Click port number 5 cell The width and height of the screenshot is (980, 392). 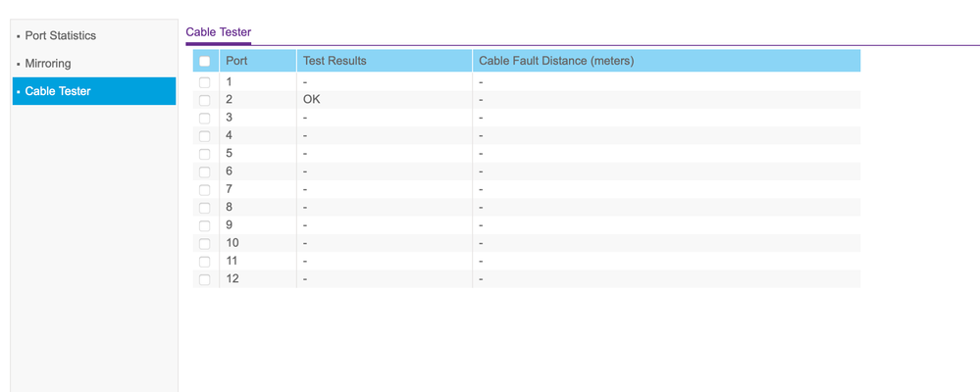tap(257, 154)
